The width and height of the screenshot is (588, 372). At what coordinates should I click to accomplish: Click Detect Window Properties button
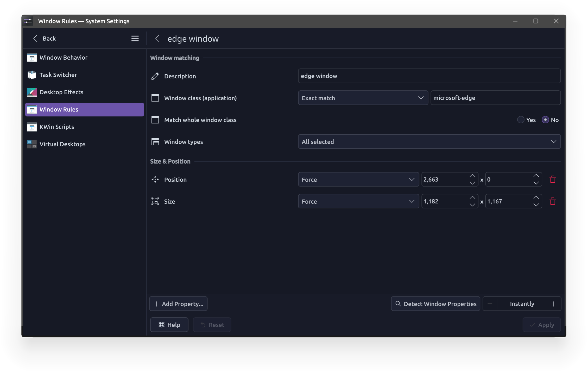coord(435,304)
